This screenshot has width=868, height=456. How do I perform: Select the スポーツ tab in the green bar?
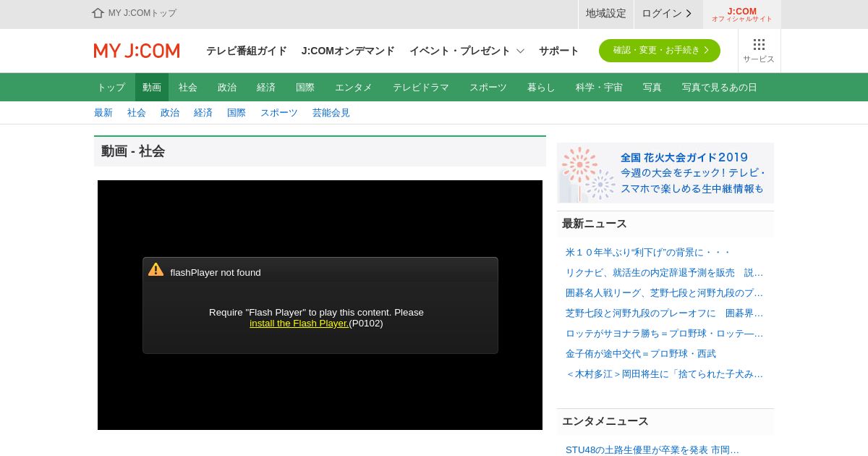[x=488, y=88]
